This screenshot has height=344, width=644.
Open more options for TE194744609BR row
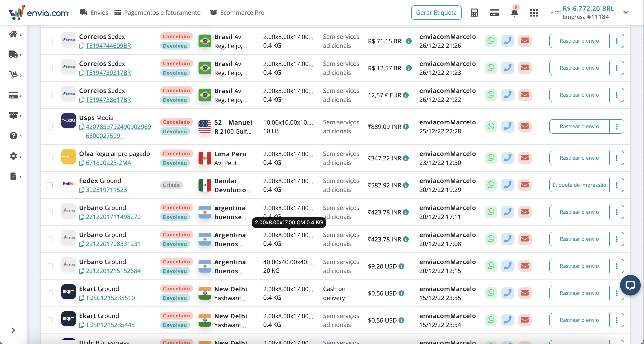[617, 41]
